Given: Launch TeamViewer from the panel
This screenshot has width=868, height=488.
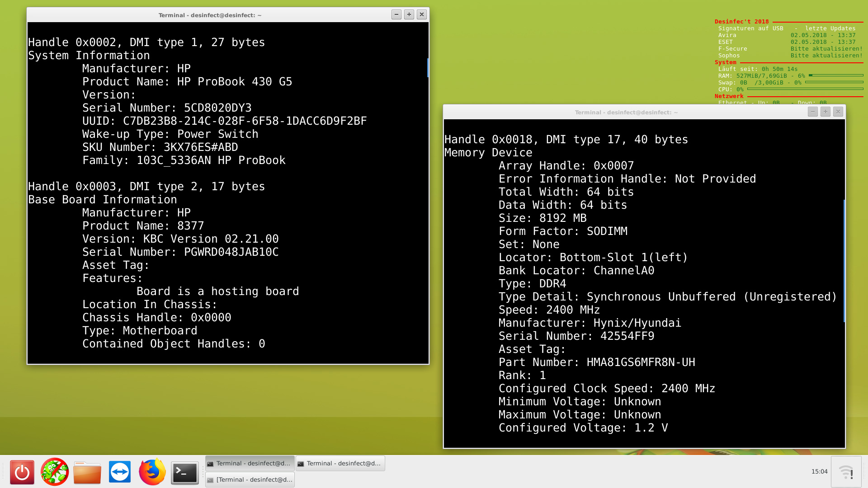Looking at the screenshot, I should pyautogui.click(x=120, y=472).
